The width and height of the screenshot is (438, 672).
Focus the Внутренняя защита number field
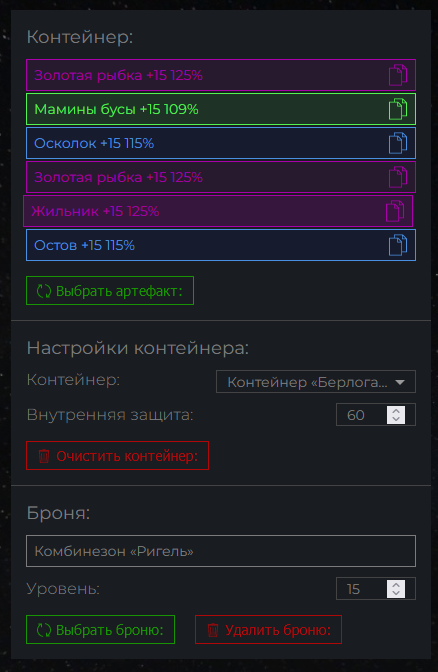point(362,415)
